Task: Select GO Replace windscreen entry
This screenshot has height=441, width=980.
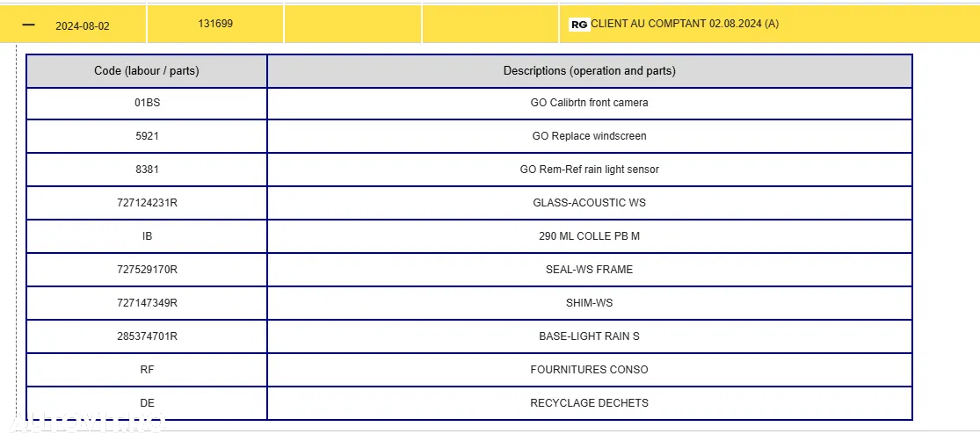Action: tap(590, 136)
